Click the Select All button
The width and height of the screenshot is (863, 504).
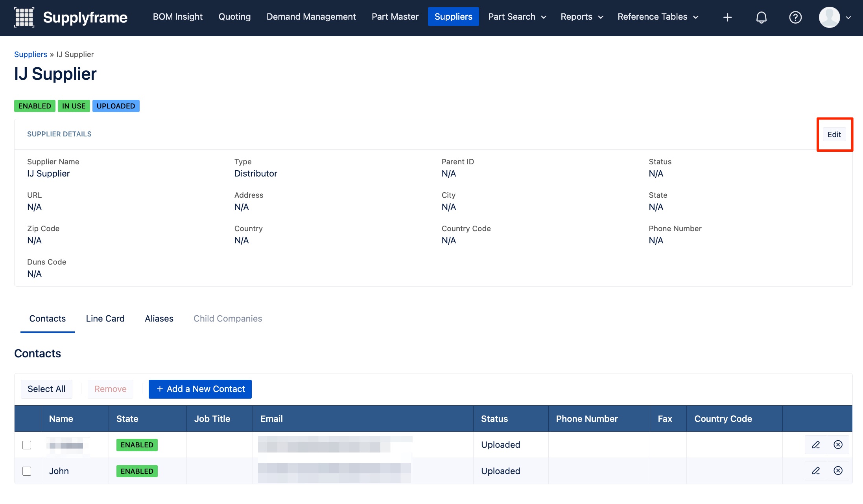click(x=46, y=389)
